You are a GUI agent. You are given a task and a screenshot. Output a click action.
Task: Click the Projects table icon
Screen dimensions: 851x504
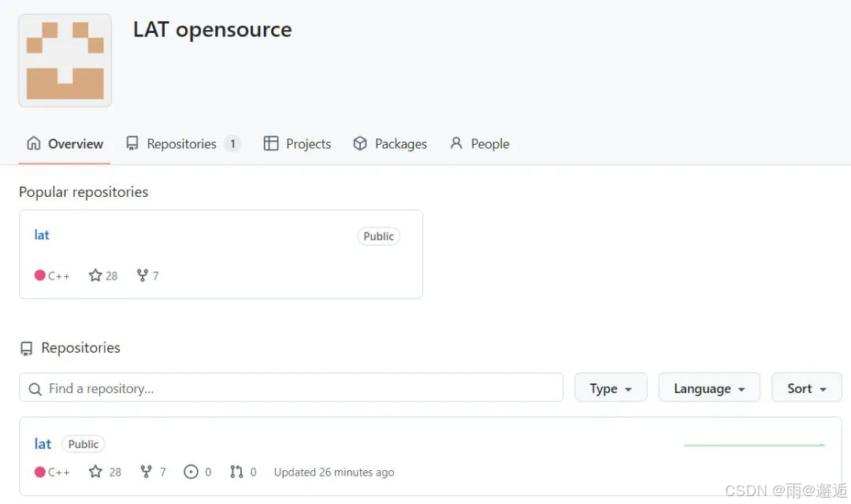pyautogui.click(x=271, y=143)
